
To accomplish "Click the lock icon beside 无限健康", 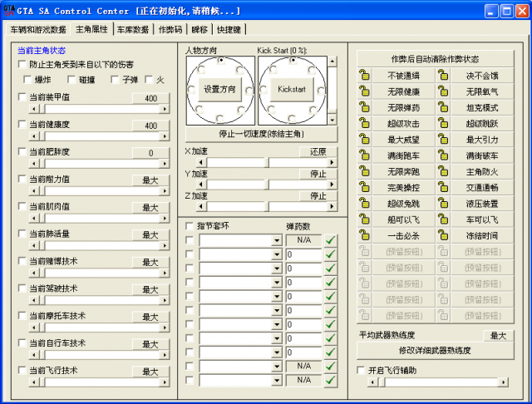I will [x=364, y=91].
